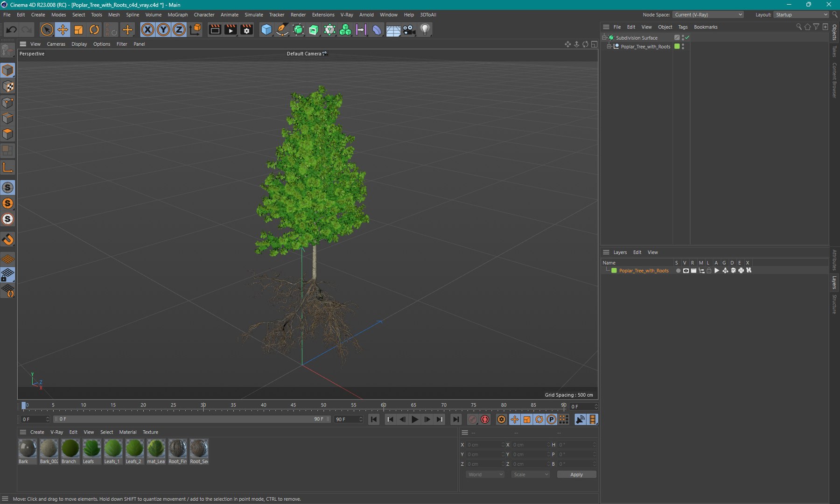Expand Subdivision Surface object tree
840x504 pixels.
[x=604, y=37]
